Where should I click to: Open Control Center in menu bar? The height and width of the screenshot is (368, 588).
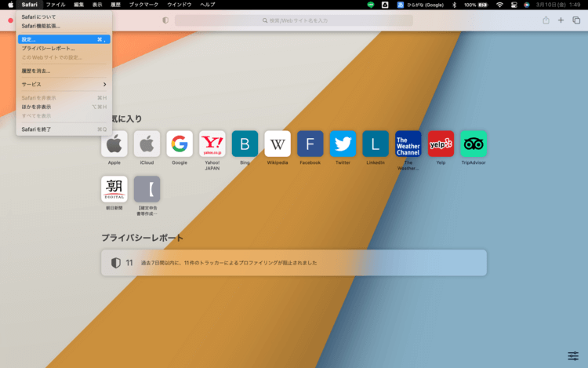pos(514,5)
